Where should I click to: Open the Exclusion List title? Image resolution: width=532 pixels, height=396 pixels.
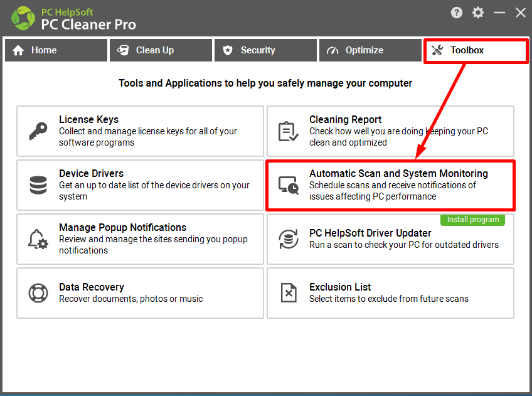click(340, 287)
